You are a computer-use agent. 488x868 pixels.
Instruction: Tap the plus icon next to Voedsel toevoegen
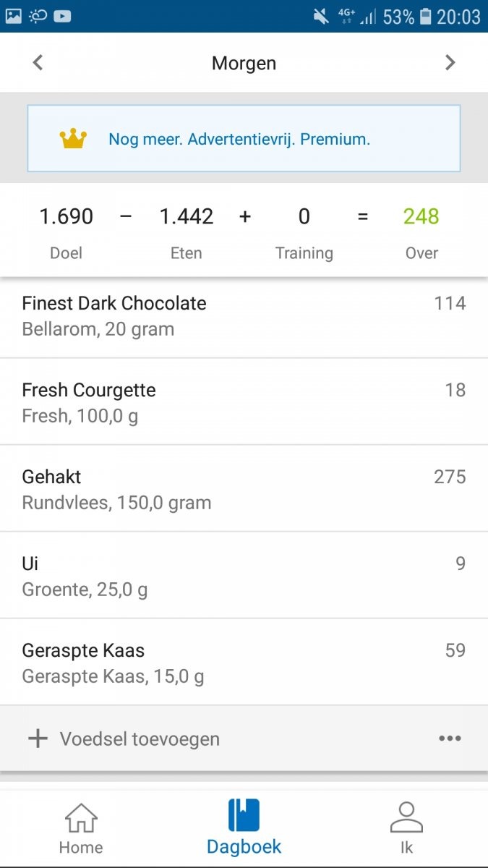pos(35,739)
